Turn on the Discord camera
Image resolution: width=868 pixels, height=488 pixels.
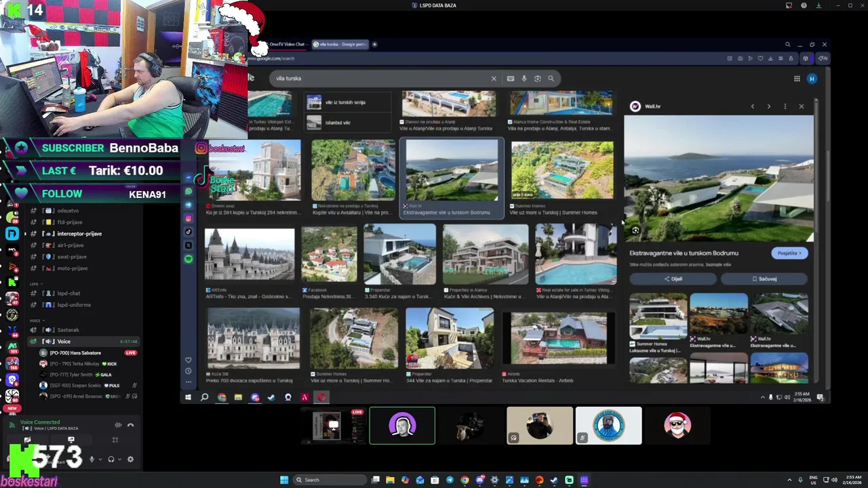(27, 440)
